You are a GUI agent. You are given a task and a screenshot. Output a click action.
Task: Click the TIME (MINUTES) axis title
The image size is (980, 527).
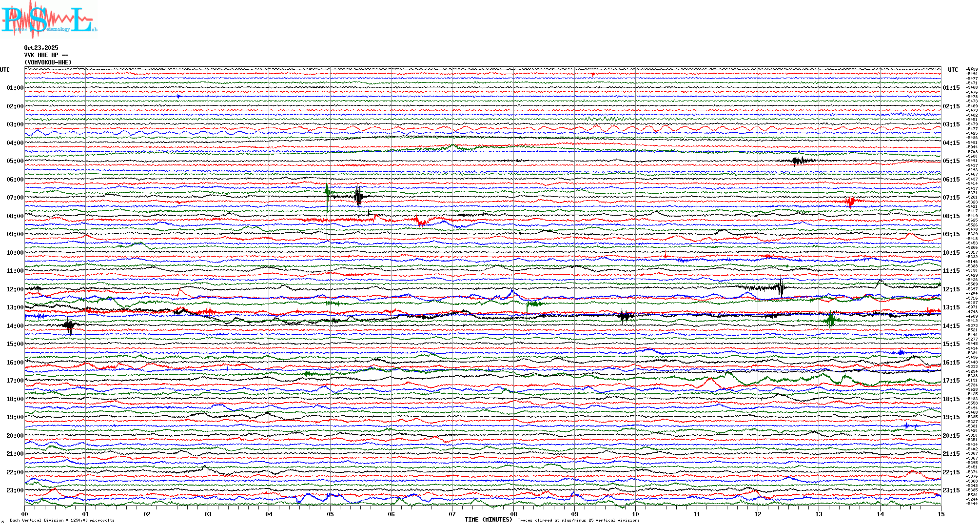pyautogui.click(x=488, y=520)
